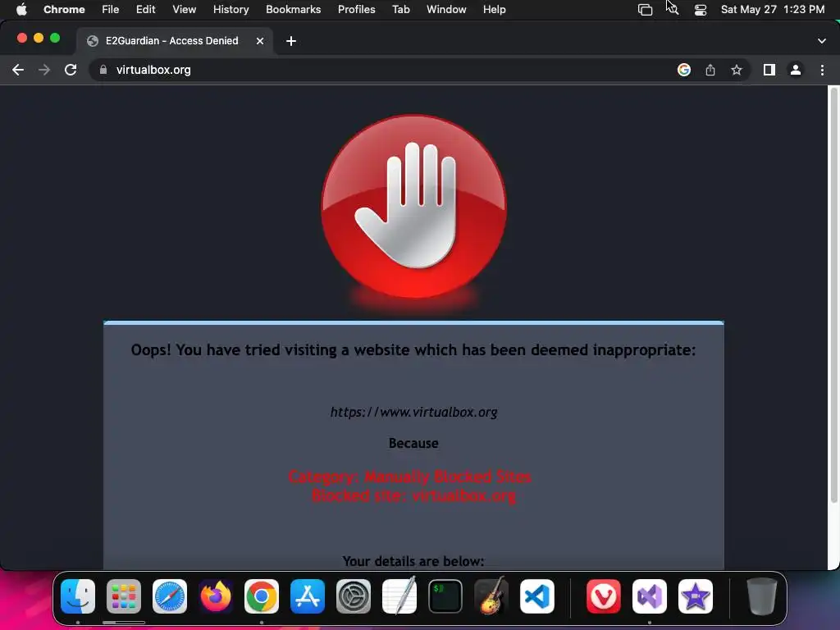Bookmark this tab with the star icon

[737, 70]
